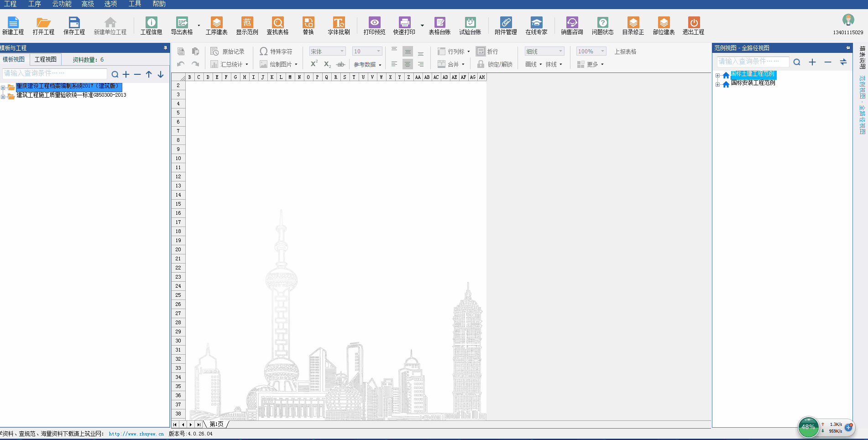Expand the 国标安装工程范例 tree node

[x=718, y=84]
